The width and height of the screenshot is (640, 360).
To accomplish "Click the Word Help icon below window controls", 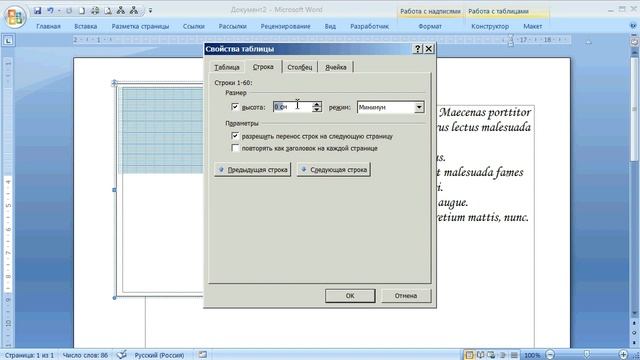I will (x=633, y=26).
